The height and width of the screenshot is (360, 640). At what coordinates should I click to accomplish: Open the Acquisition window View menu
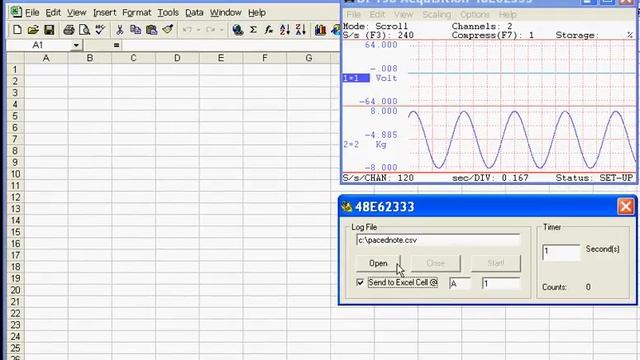coord(403,15)
